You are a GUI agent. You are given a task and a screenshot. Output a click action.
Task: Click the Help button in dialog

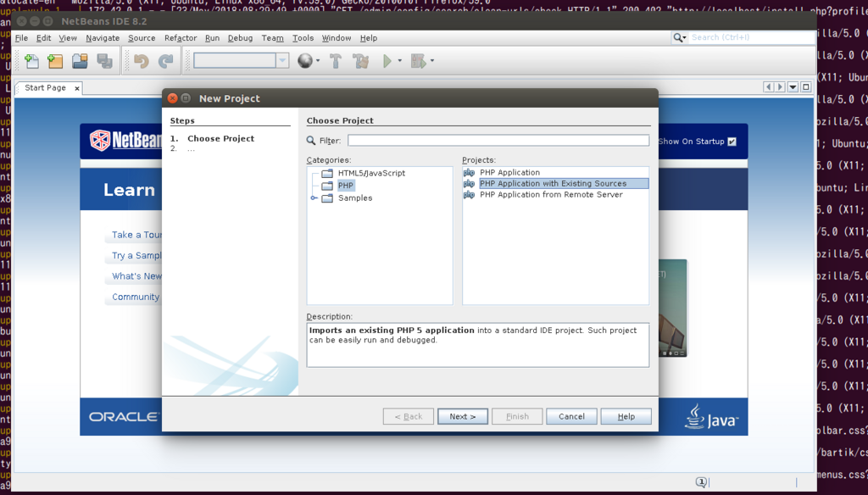click(x=626, y=416)
